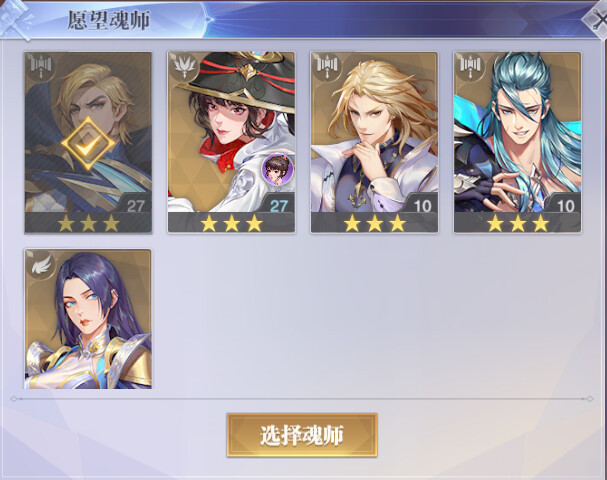
Task: Click the three-star rating under blue-haired man card
Action: click(518, 223)
